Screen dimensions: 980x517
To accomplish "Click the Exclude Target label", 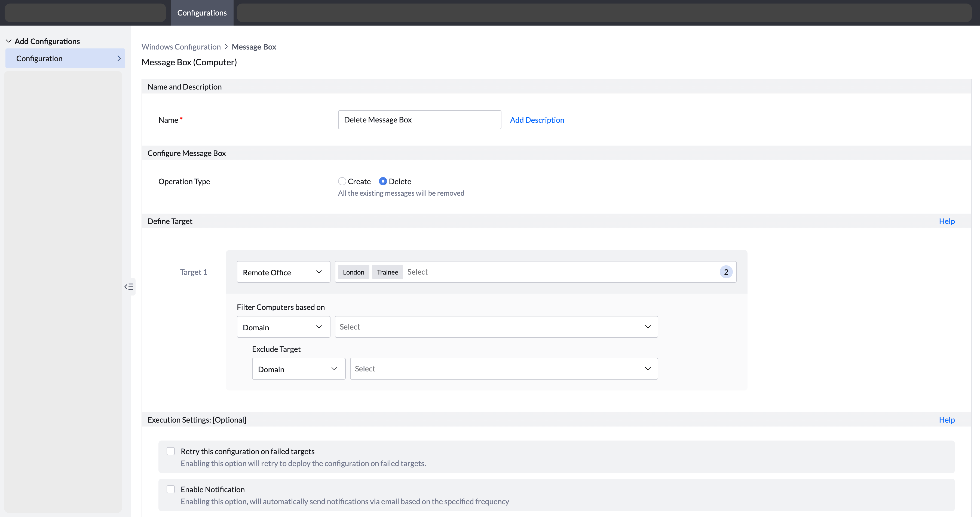I will 276,349.
